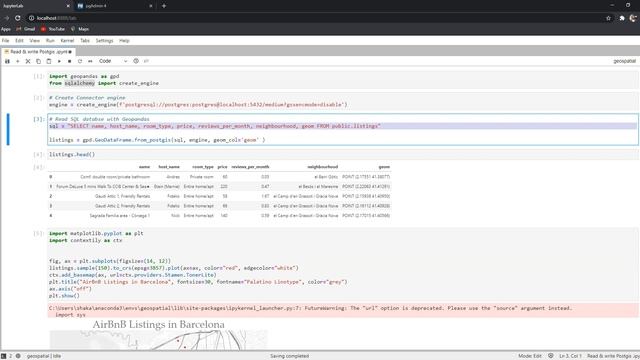Click the geopandas import code cell
640x360 pixels.
coord(342,80)
